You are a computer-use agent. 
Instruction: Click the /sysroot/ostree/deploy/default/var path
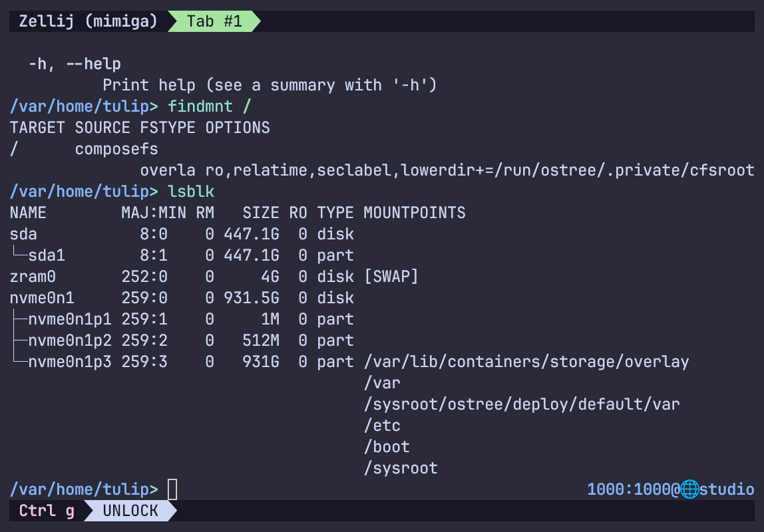pos(522,404)
